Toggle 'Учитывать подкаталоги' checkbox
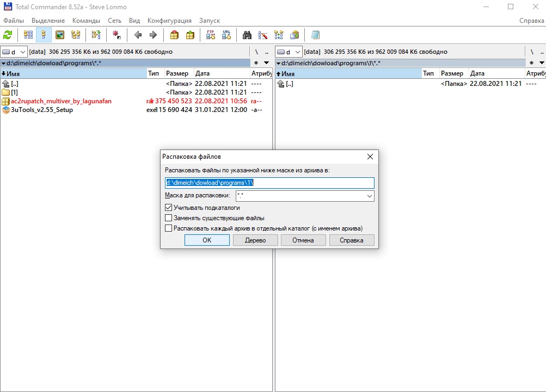 click(169, 208)
